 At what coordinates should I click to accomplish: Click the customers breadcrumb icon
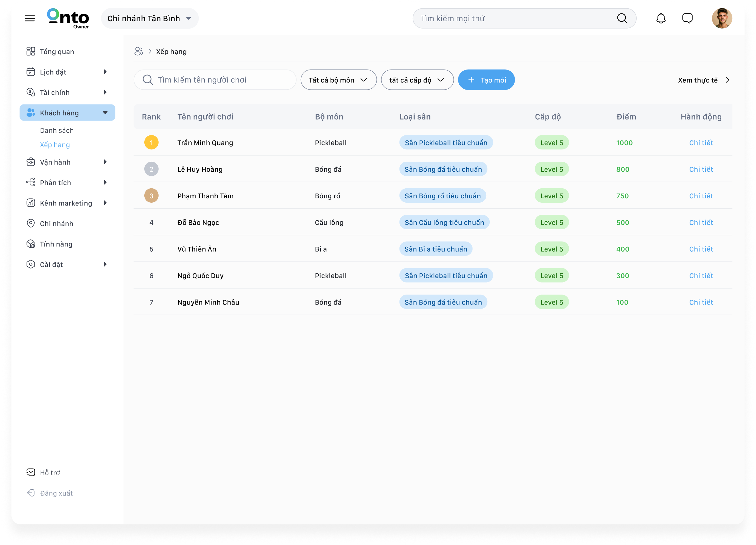click(x=139, y=51)
